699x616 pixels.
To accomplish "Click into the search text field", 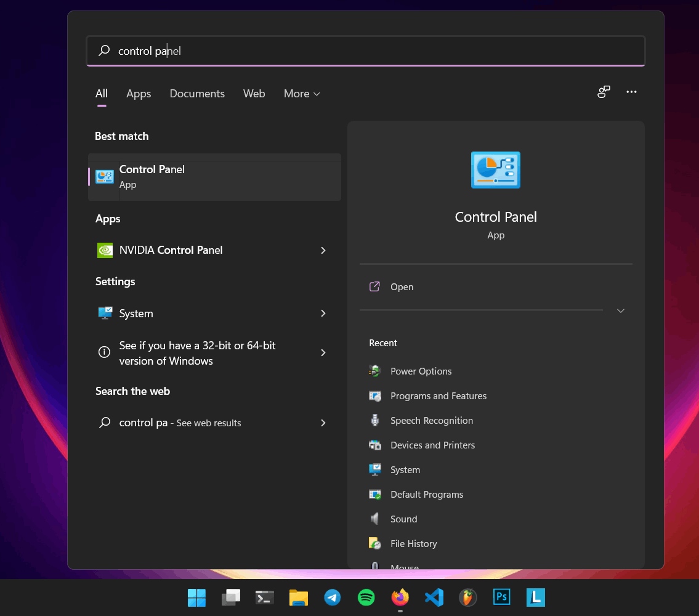I will coord(366,51).
